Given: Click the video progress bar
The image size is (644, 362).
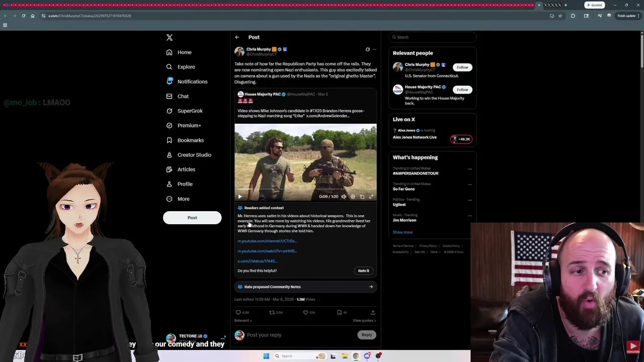Looking at the screenshot, I should click(x=305, y=190).
